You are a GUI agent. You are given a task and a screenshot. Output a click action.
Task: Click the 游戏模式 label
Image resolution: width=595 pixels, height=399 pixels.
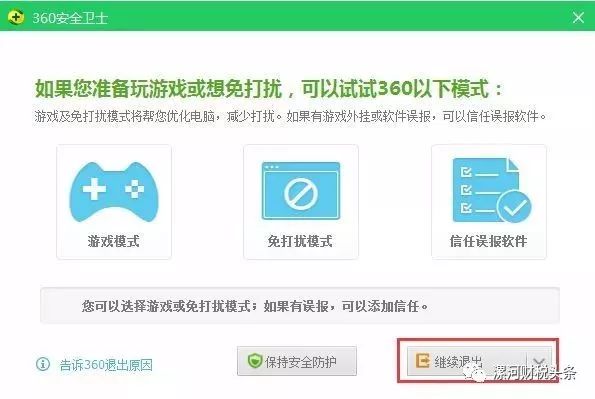pos(113,241)
